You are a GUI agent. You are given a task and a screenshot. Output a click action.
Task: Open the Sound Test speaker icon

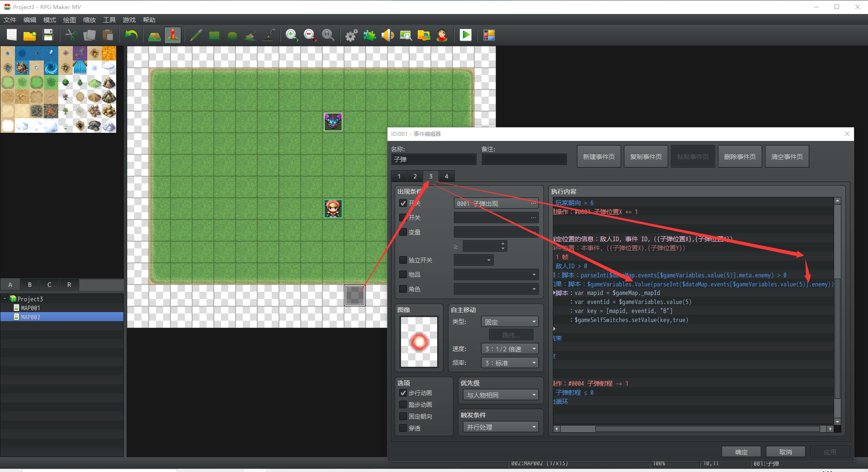pyautogui.click(x=388, y=35)
